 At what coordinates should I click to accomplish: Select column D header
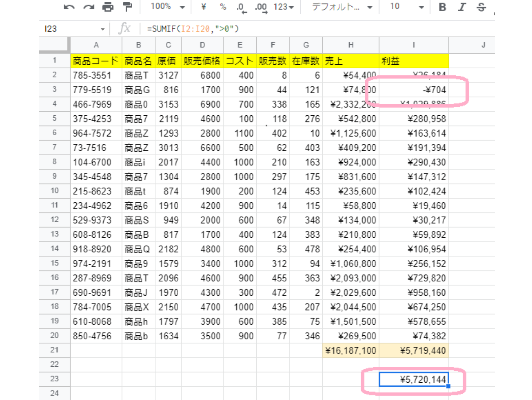[202, 45]
